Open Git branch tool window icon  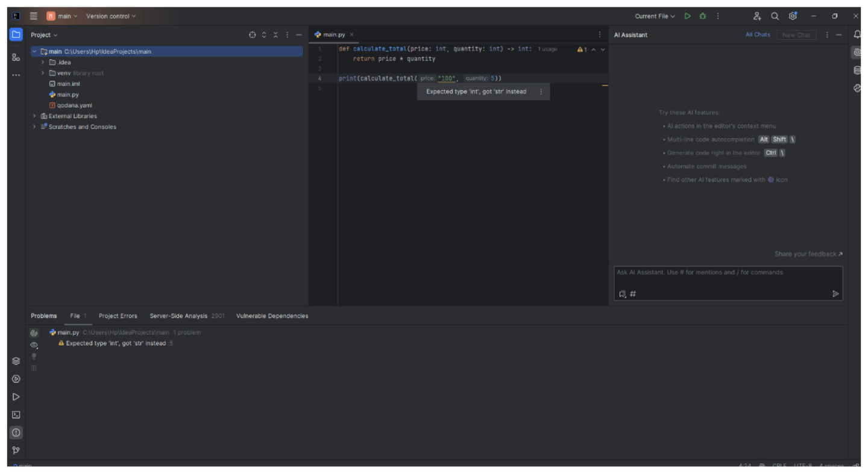point(16,450)
